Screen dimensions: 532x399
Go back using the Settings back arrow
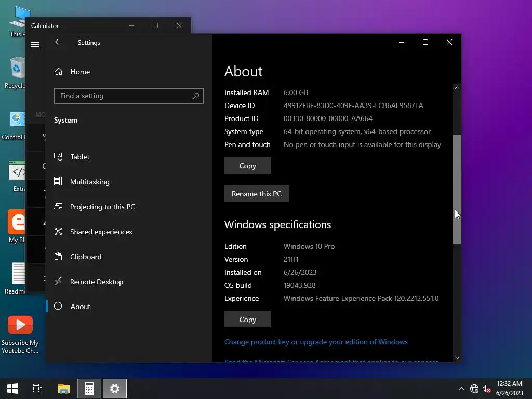pos(58,42)
